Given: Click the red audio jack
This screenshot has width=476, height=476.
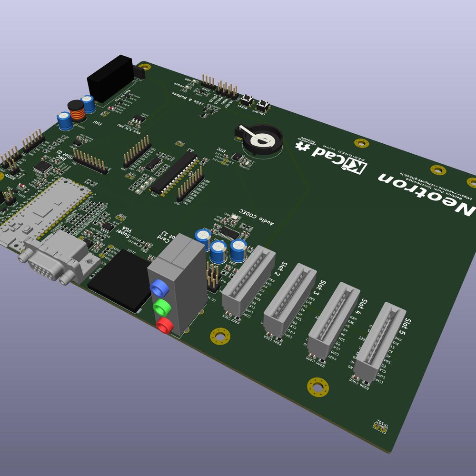Looking at the screenshot, I should [x=165, y=326].
